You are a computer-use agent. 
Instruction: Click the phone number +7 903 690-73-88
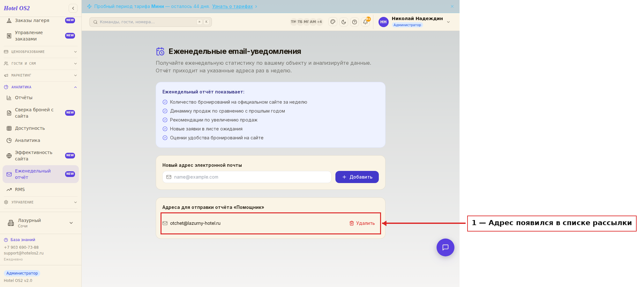tap(21, 247)
